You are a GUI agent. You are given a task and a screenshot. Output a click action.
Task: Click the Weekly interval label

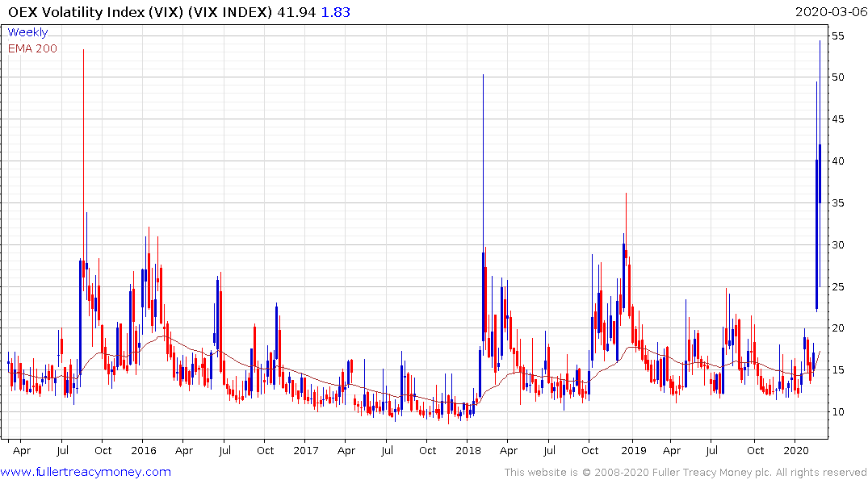pyautogui.click(x=27, y=32)
